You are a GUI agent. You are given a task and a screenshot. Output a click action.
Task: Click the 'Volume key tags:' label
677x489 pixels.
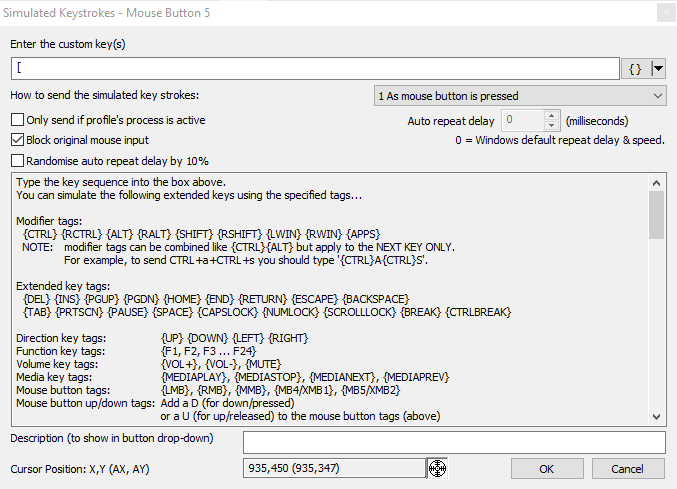[x=57, y=364]
